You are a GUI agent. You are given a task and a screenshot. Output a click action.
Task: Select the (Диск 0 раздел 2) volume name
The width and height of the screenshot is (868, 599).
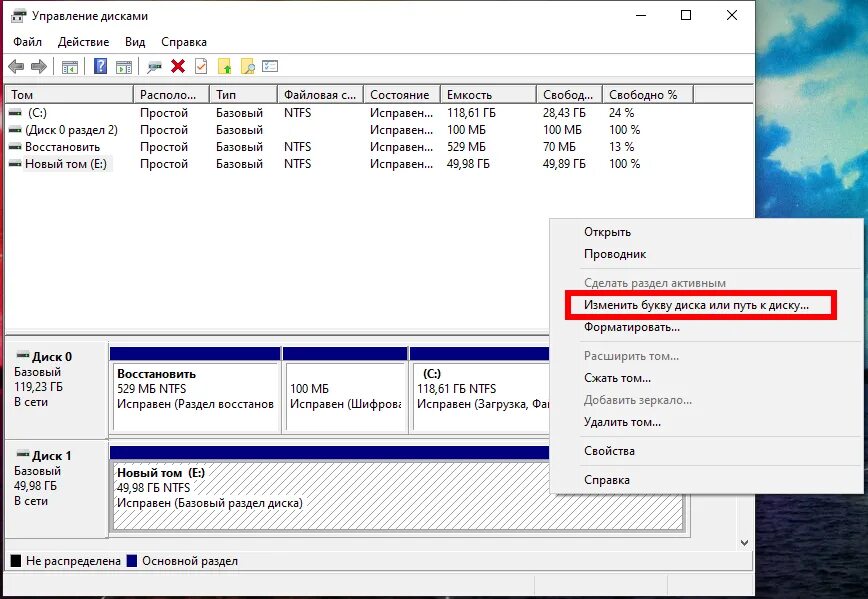coord(71,130)
